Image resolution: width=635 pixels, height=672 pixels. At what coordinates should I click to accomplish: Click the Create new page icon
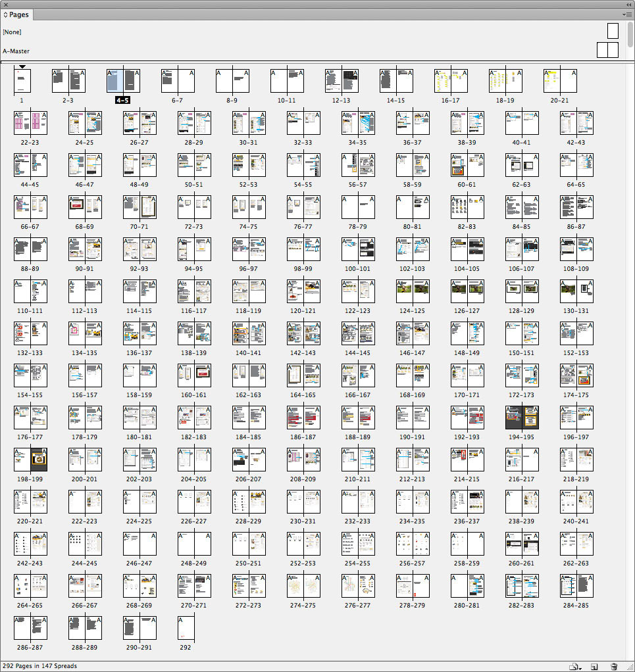click(x=594, y=666)
